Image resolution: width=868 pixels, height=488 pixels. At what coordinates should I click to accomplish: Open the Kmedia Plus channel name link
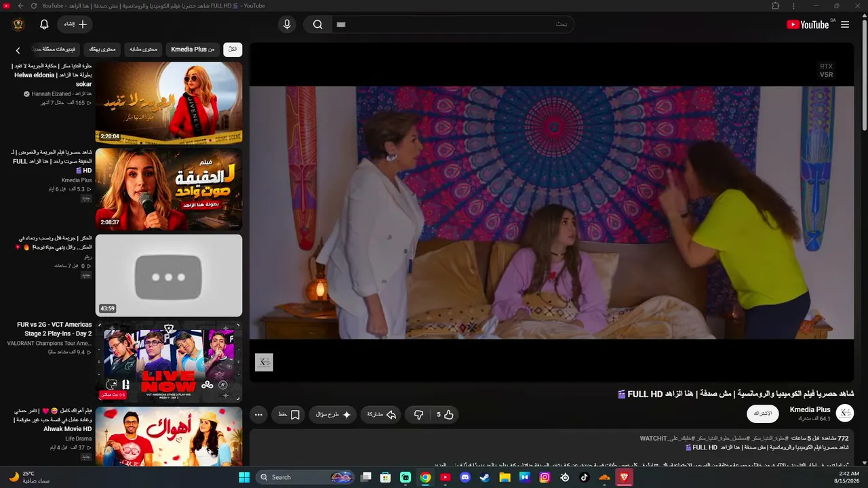click(810, 409)
